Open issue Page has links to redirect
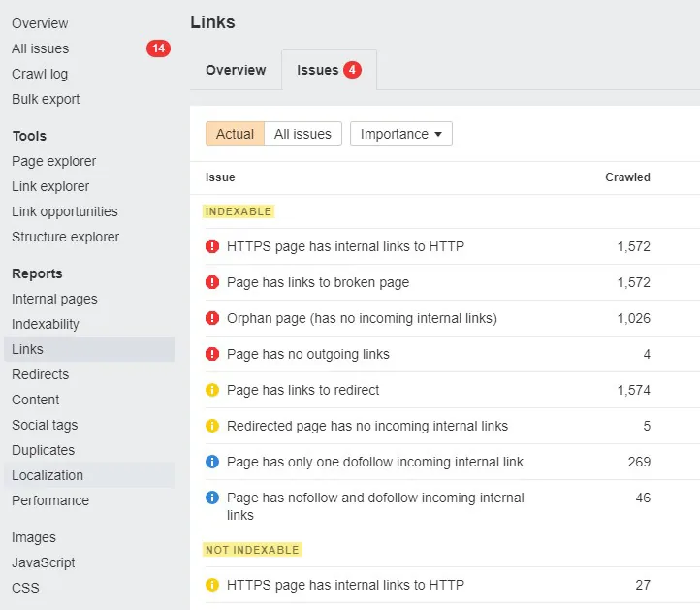700x610 pixels. click(303, 390)
